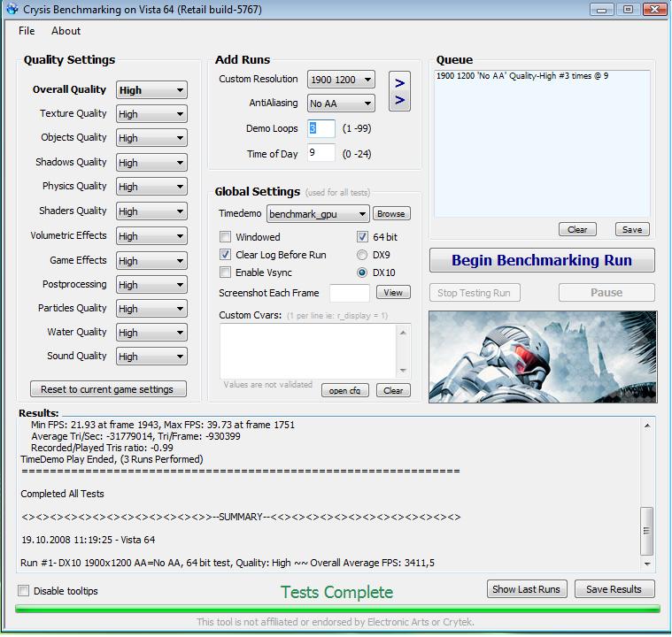Open the Custom Resolution dropdown

tap(341, 80)
